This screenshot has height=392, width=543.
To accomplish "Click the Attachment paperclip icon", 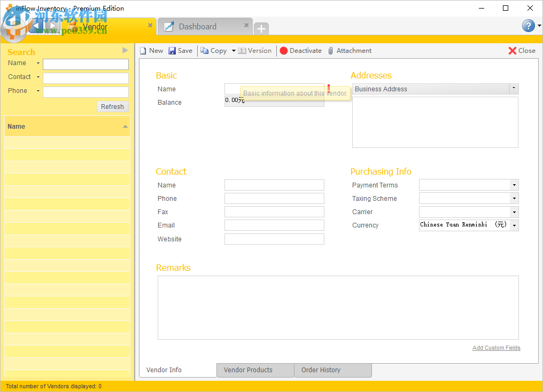I will pyautogui.click(x=331, y=51).
